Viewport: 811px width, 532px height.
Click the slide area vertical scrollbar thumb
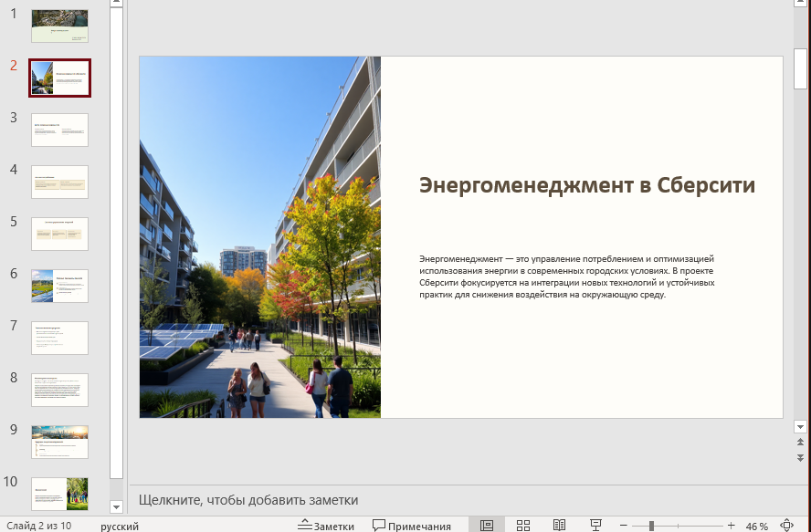point(801,69)
